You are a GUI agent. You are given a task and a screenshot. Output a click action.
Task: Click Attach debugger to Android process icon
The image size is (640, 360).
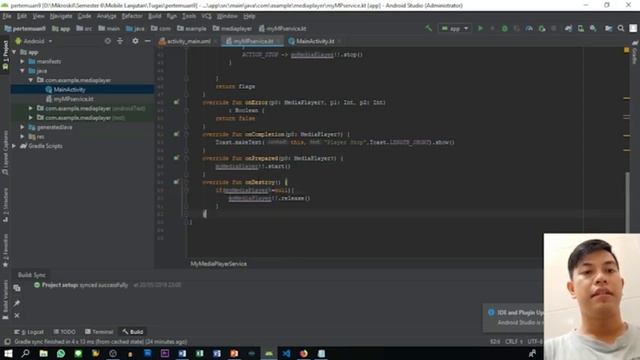[x=542, y=29]
